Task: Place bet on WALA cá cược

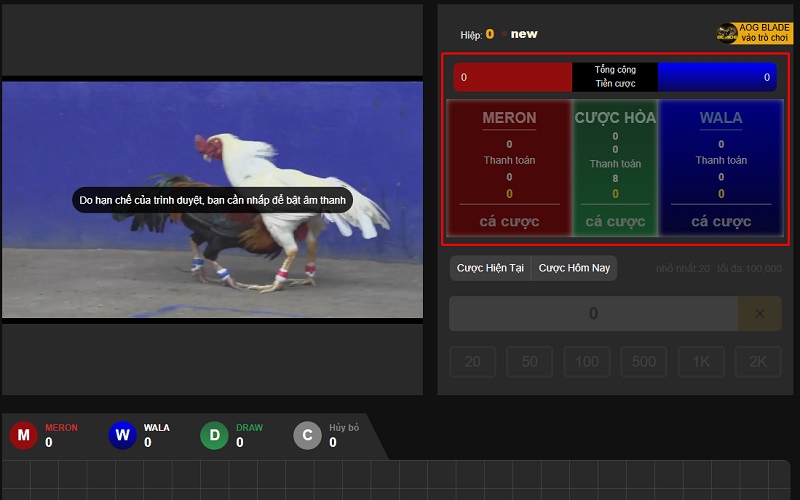Action: click(721, 221)
